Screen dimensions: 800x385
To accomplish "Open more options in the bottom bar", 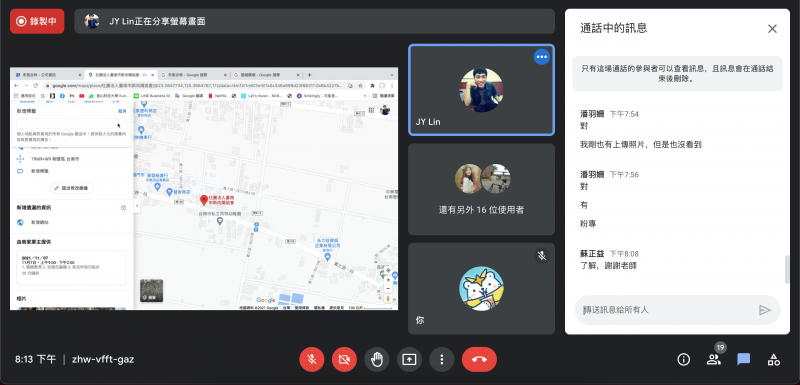I will pyautogui.click(x=442, y=360).
